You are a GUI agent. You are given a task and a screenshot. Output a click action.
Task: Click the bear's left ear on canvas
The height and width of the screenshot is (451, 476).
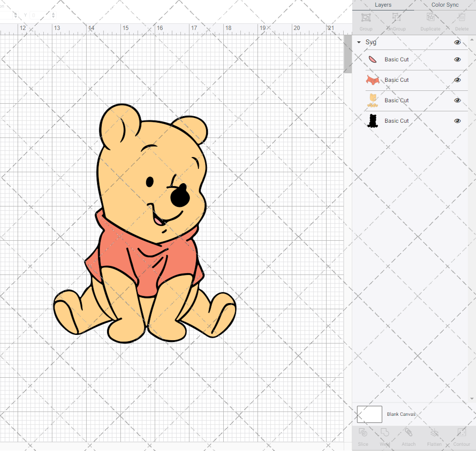(x=119, y=126)
